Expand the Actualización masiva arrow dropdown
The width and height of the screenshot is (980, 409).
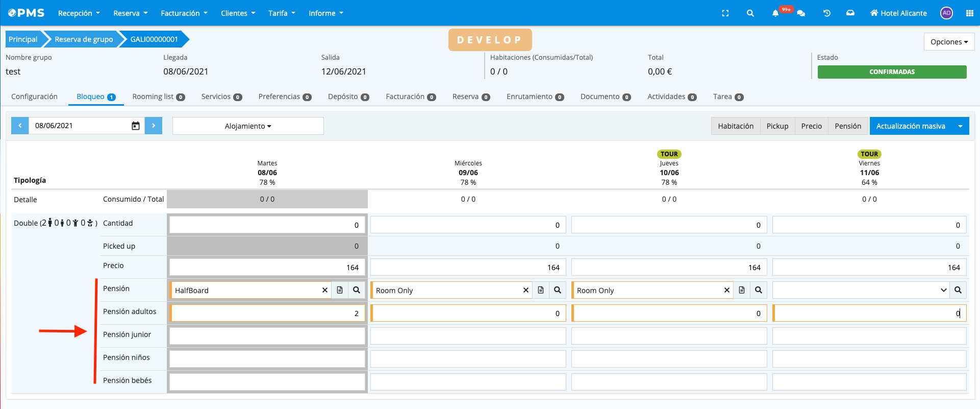960,126
